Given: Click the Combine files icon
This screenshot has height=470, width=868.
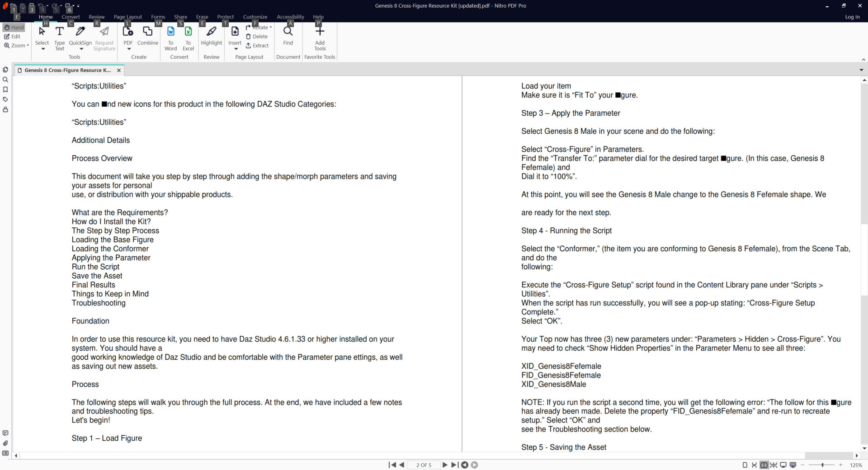Looking at the screenshot, I should click(147, 36).
